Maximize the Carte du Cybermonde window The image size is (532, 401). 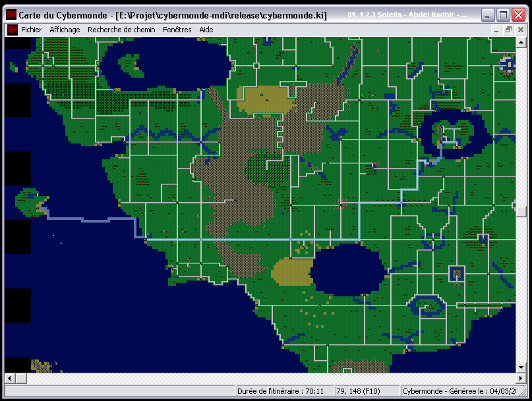[503, 14]
